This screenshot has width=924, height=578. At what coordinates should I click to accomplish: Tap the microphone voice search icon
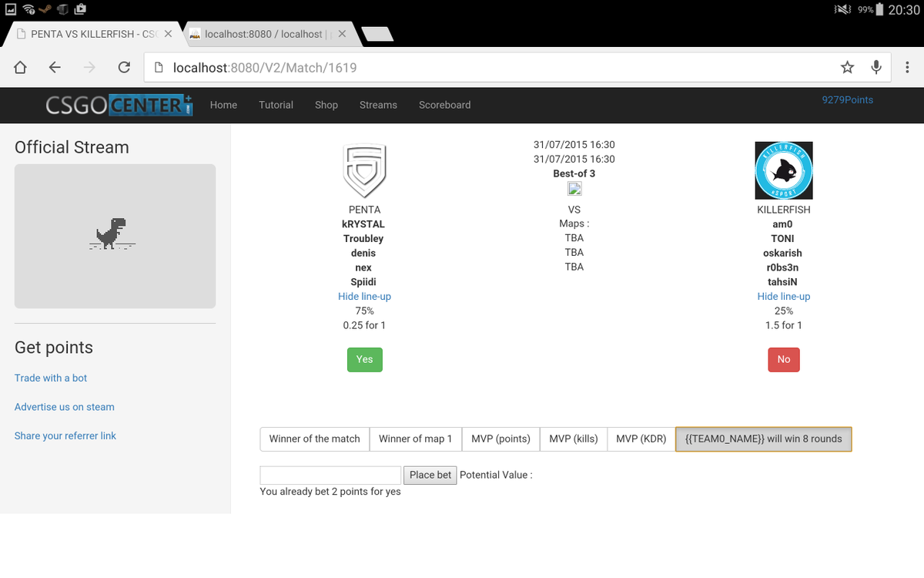[876, 68]
